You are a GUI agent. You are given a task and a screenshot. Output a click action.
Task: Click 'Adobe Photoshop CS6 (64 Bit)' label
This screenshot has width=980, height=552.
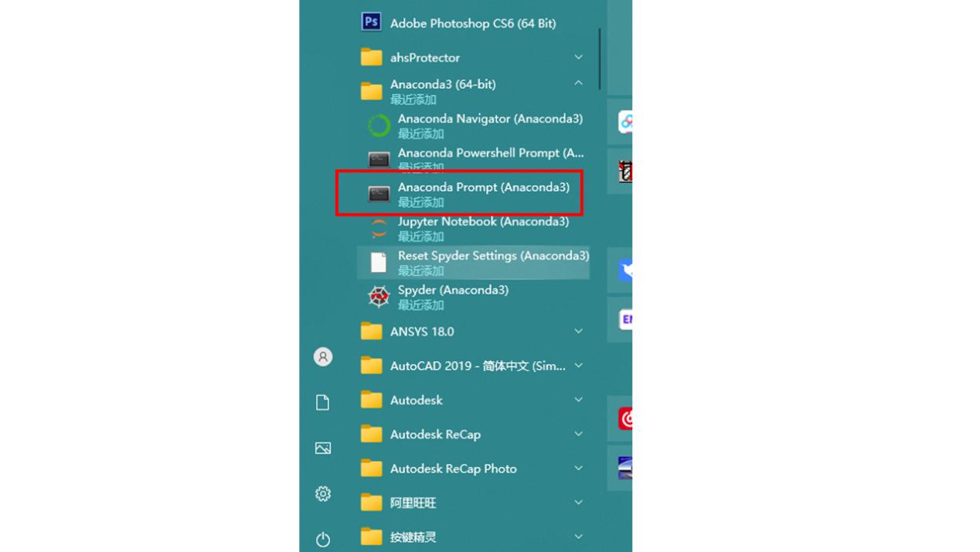[x=473, y=23]
